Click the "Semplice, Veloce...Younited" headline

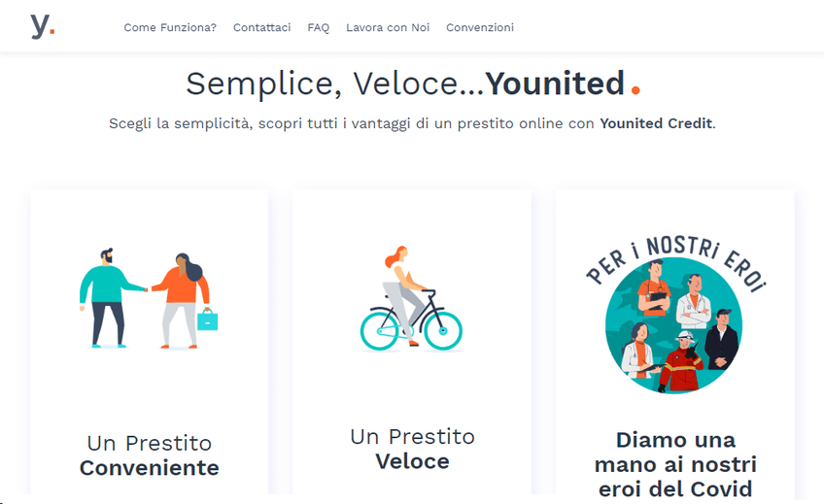pyautogui.click(x=404, y=84)
